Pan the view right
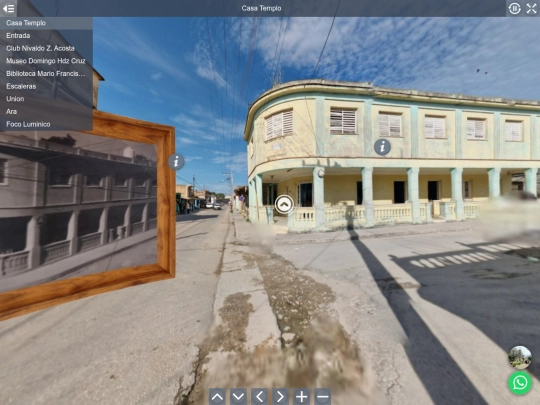Screen dimensions: 540x405 tap(281, 397)
